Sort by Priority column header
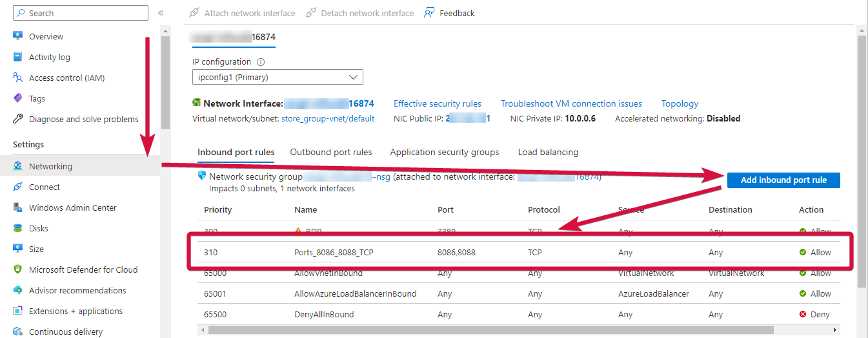Image resolution: width=868 pixels, height=338 pixels. pos(217,210)
